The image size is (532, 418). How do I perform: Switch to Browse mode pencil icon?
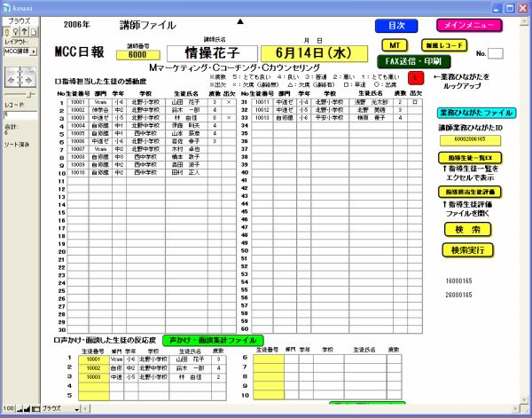tap(5, 30)
